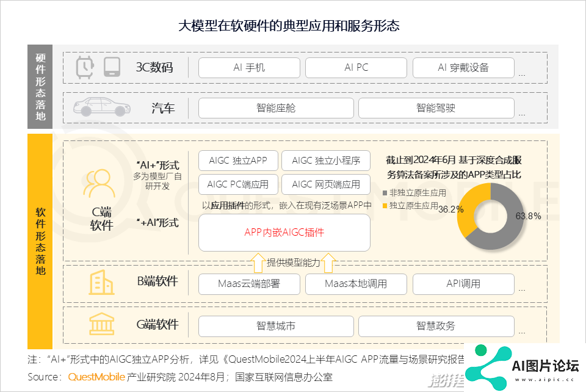Choose the AIGC 独立APP box
This screenshot has height=392, width=586.
[238, 161]
